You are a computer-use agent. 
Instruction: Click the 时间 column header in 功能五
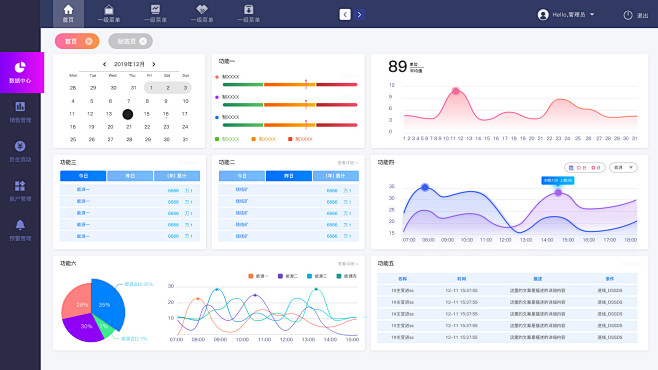click(x=462, y=279)
